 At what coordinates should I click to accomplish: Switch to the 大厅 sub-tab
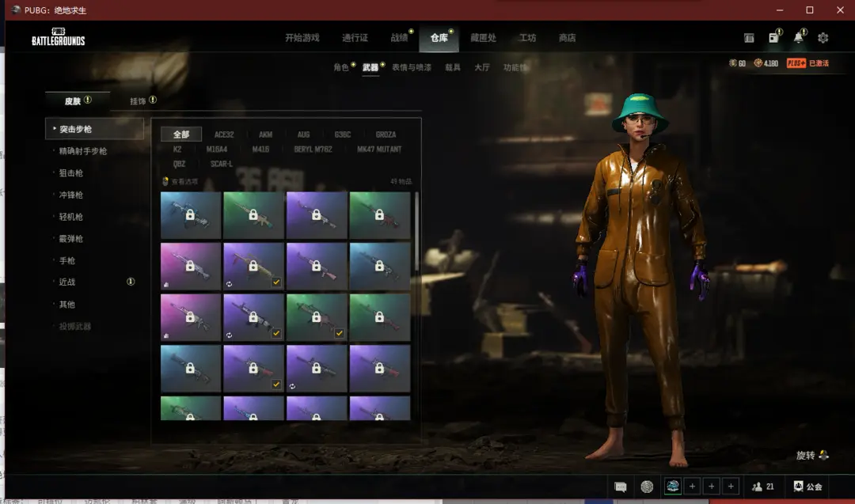pos(482,67)
